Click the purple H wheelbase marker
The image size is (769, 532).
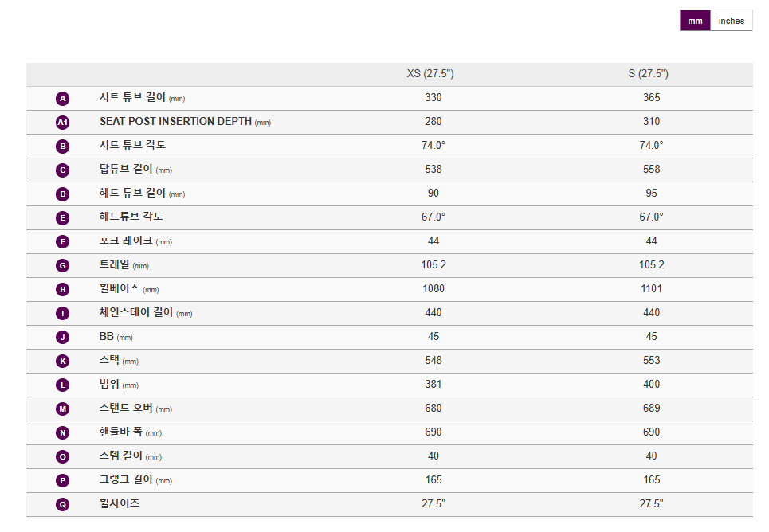point(62,290)
